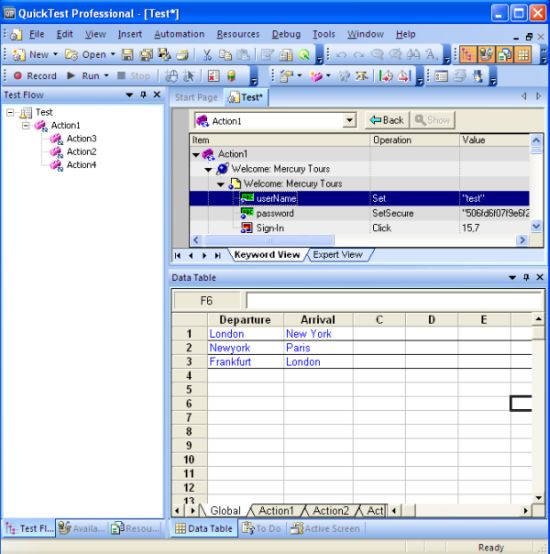550x554 pixels.
Task: Click the form-style icon right of End Transaction
Action: coord(441,76)
